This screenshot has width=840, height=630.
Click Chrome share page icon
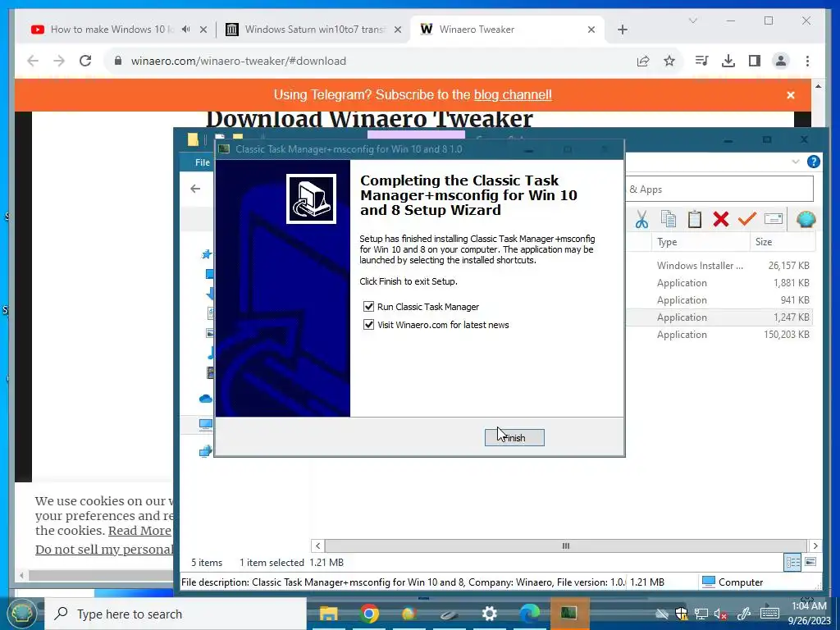[x=643, y=61]
